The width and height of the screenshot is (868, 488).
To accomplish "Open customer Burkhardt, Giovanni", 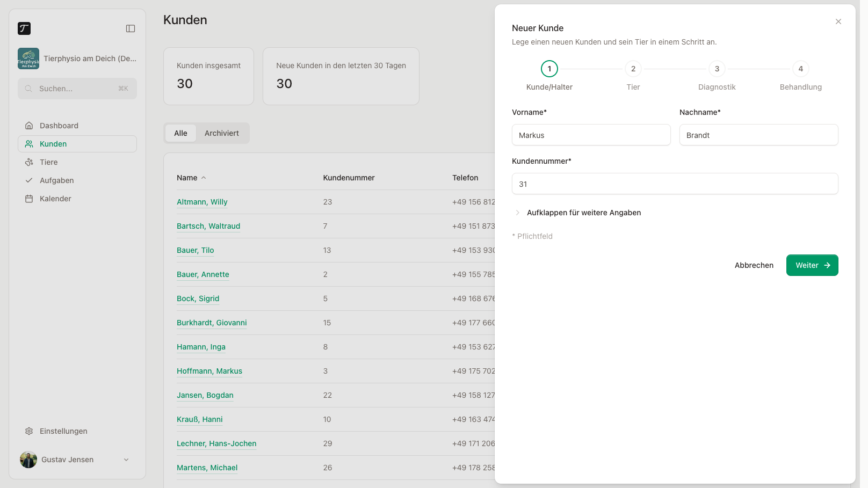I will 212,323.
